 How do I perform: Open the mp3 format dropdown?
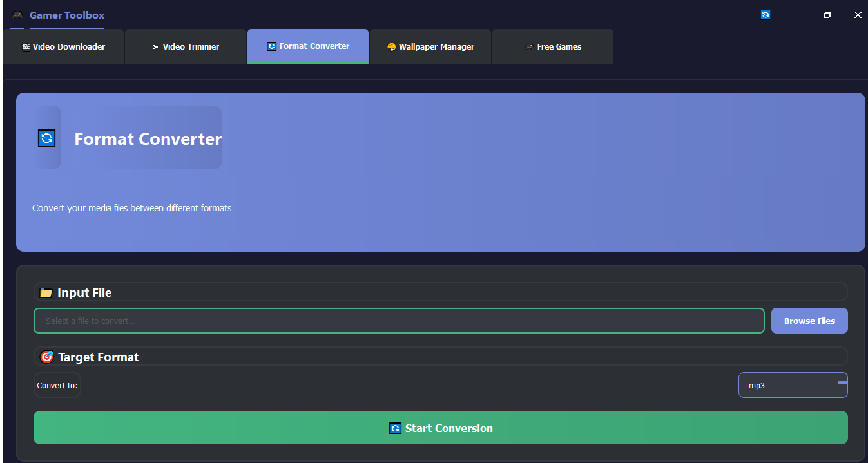coord(793,385)
